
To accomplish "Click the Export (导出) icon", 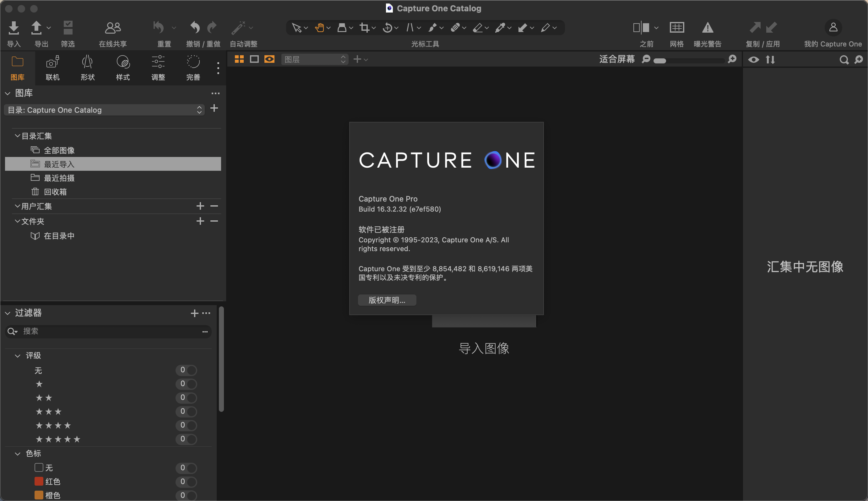I will coord(36,28).
